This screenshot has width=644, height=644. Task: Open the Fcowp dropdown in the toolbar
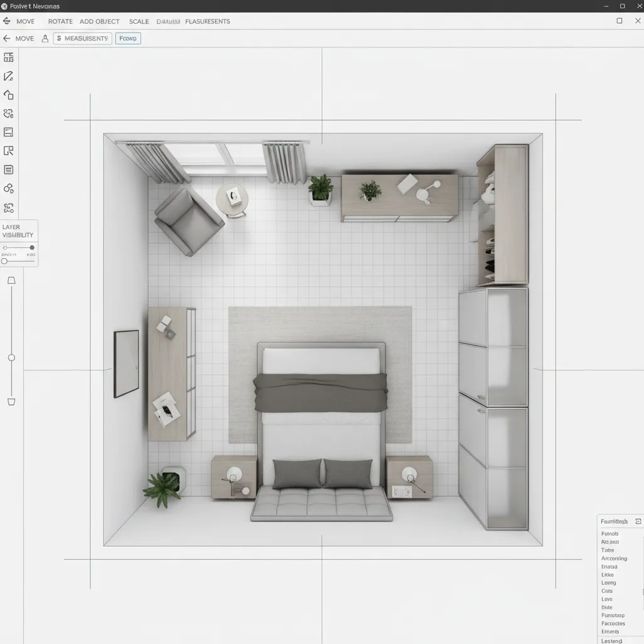pos(128,38)
